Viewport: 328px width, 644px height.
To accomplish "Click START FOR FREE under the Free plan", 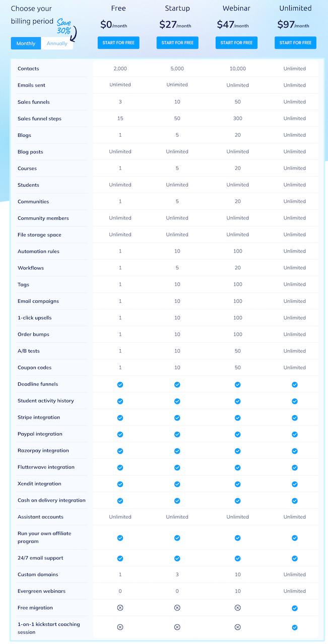I will pyautogui.click(x=118, y=43).
